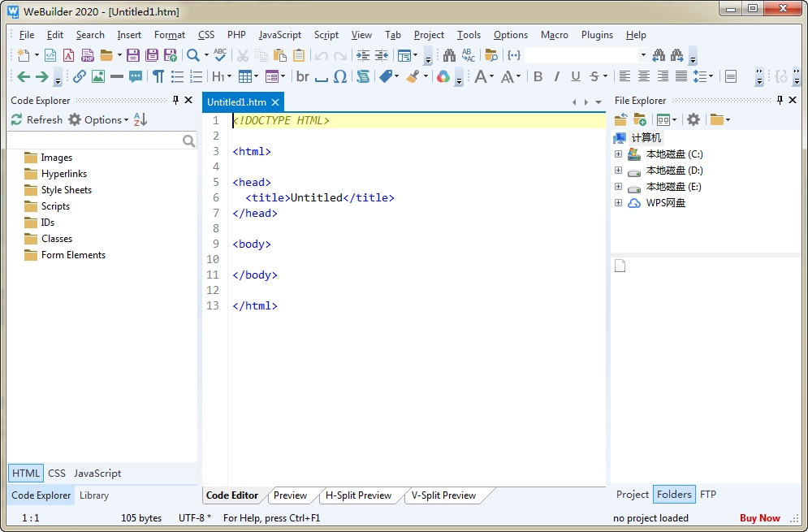The height and width of the screenshot is (532, 808).
Task: Click the insert image toolbar icon
Action: 98,76
